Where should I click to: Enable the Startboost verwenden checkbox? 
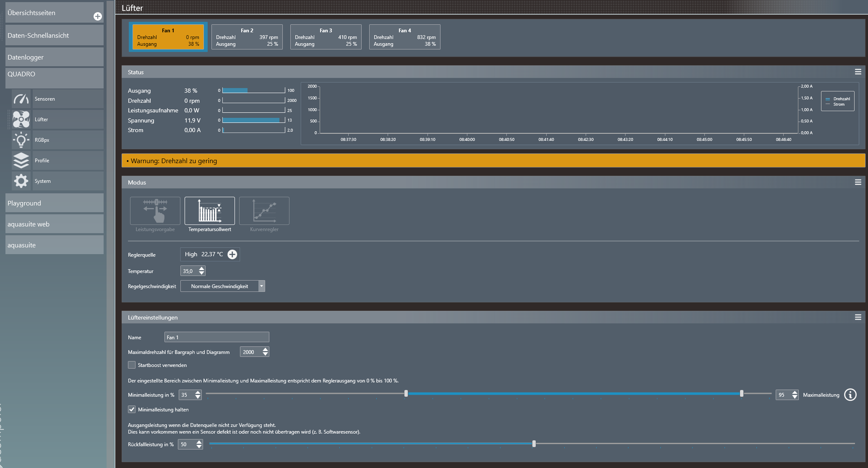[132, 365]
